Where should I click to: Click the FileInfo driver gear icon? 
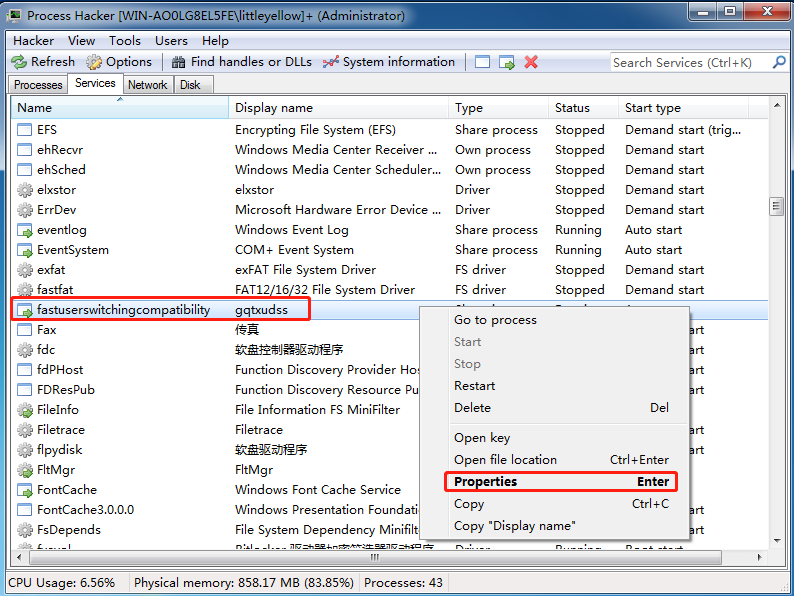pos(25,410)
